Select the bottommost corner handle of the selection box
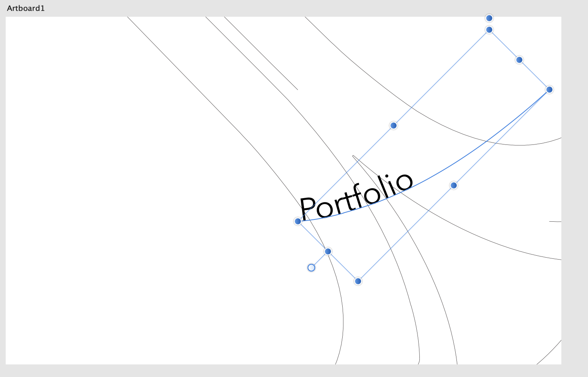Image resolution: width=588 pixels, height=377 pixels. 358,281
